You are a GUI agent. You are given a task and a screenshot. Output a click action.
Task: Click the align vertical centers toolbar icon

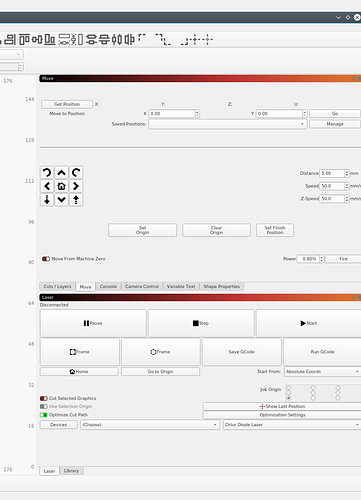(37, 39)
